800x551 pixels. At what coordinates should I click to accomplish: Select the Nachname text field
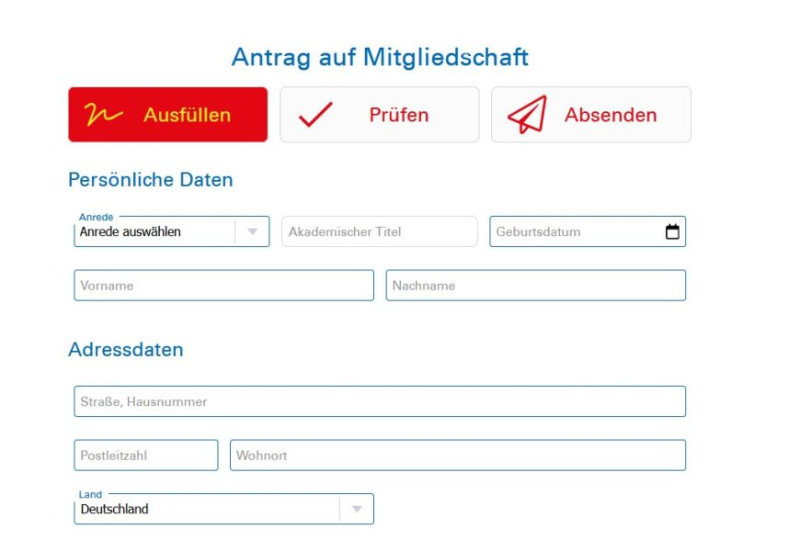(535, 285)
